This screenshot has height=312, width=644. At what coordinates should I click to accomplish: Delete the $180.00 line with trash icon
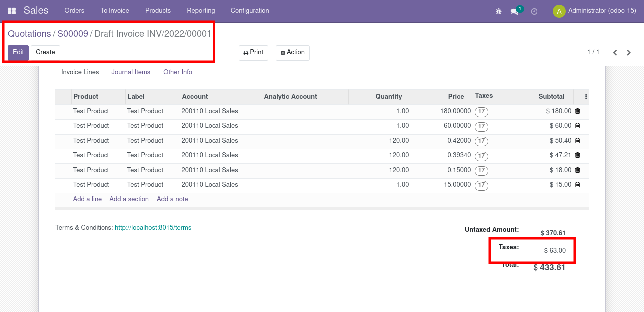(577, 111)
